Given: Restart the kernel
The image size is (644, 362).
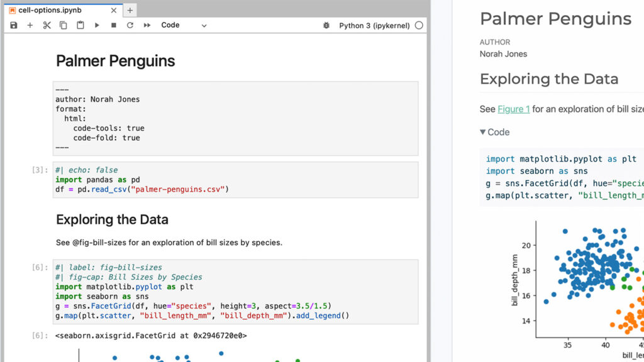Looking at the screenshot, I should 130,25.
